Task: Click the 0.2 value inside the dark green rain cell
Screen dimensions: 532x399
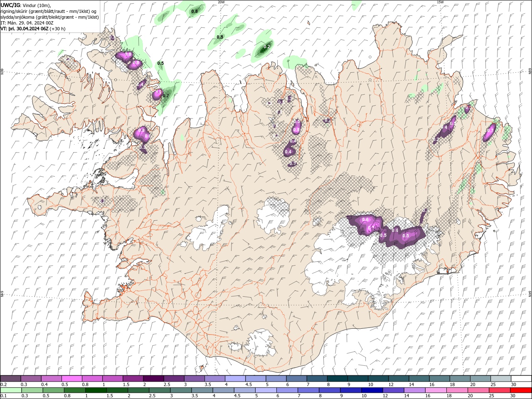Action: click(x=267, y=47)
